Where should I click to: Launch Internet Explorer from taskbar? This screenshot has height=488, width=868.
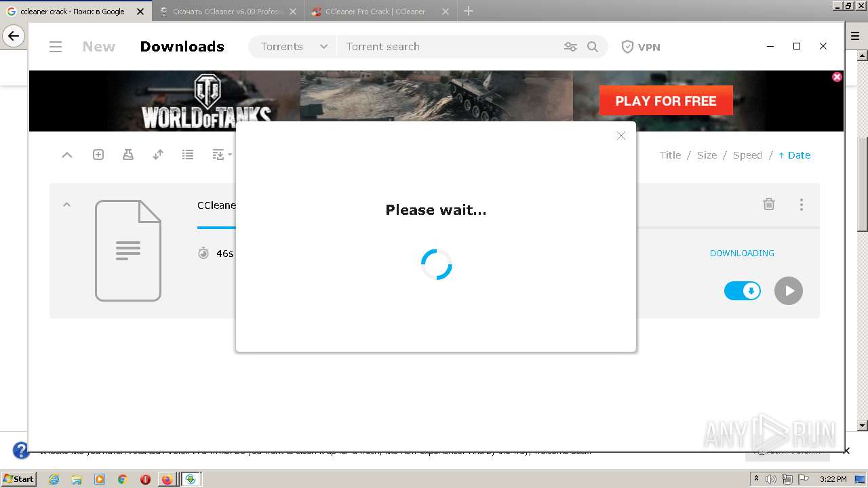(54, 479)
